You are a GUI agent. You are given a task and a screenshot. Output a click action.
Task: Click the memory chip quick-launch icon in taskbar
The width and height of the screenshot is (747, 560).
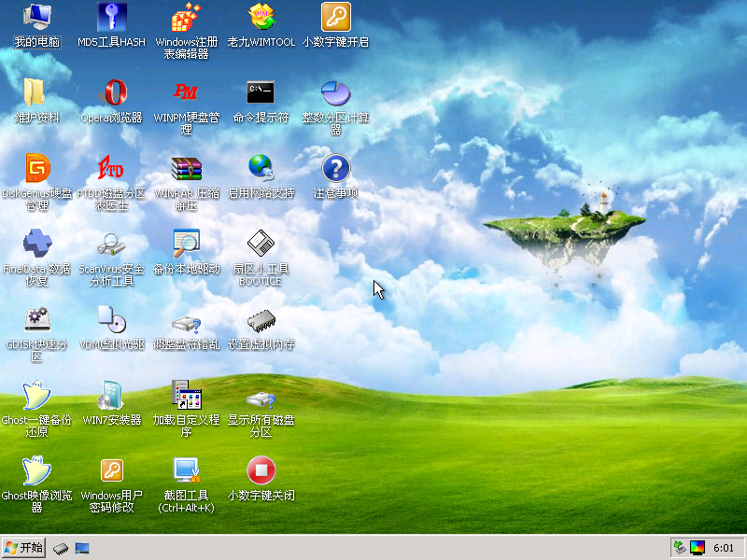[x=61, y=548]
